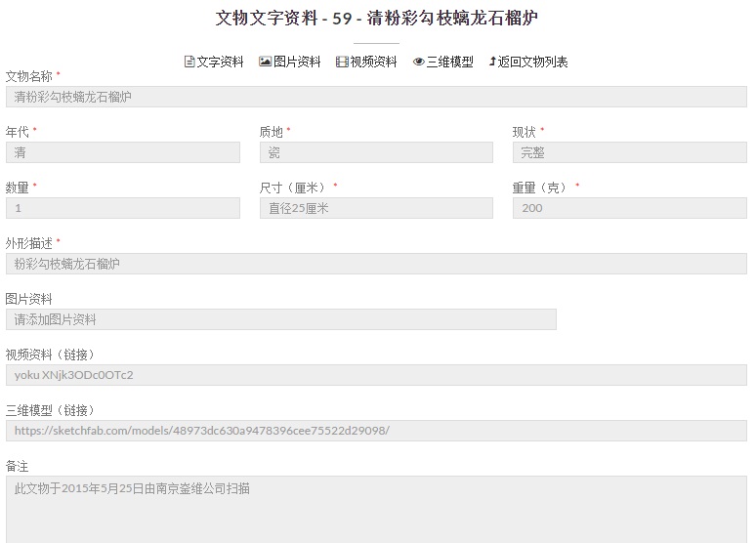Switch to the 视频资料 section label
The width and height of the screenshot is (756, 543).
pyautogui.click(x=373, y=62)
